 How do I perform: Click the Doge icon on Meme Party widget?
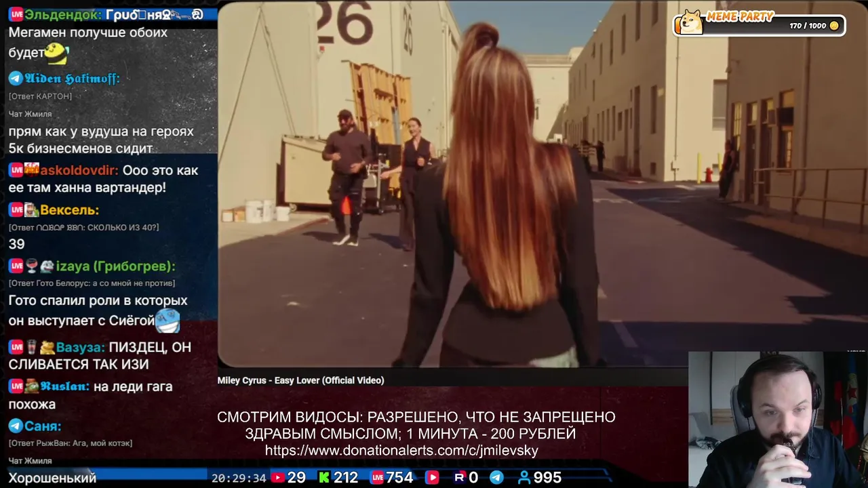[x=690, y=22]
